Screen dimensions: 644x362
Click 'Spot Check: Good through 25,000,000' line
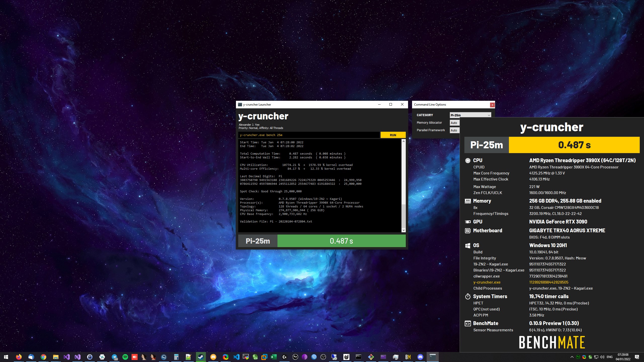click(271, 191)
